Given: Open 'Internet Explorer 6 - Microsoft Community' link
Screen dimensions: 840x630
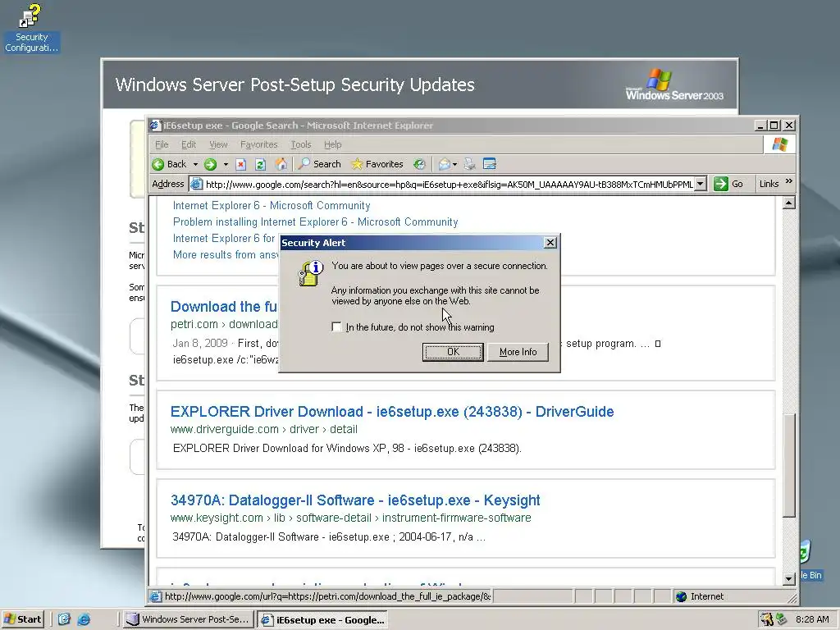Looking at the screenshot, I should point(271,206).
